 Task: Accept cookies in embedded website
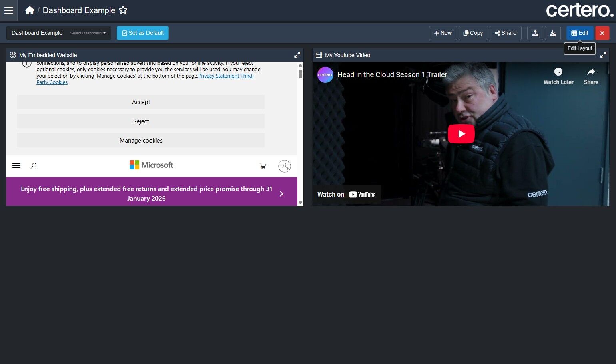pos(141,102)
